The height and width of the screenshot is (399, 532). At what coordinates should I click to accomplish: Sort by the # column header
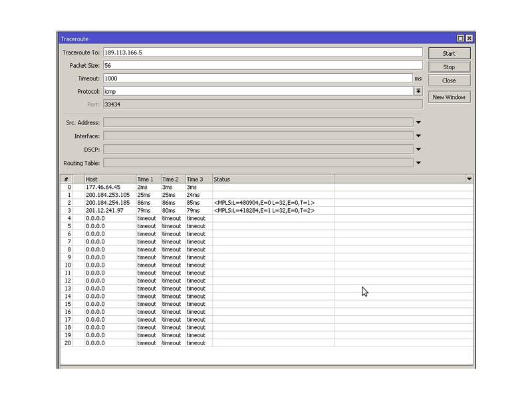pos(66,179)
